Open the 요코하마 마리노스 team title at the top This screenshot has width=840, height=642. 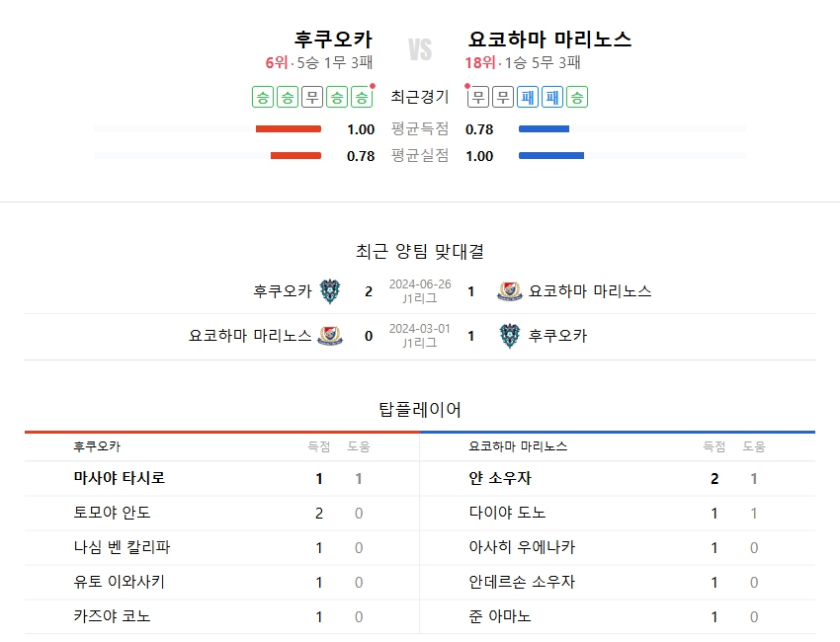550,40
